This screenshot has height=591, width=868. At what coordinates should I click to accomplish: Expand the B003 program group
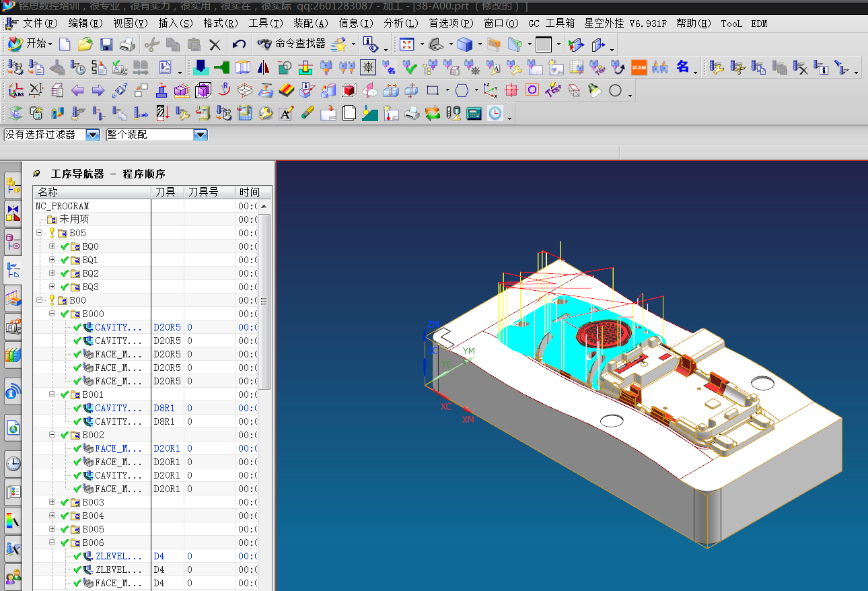click(x=52, y=502)
